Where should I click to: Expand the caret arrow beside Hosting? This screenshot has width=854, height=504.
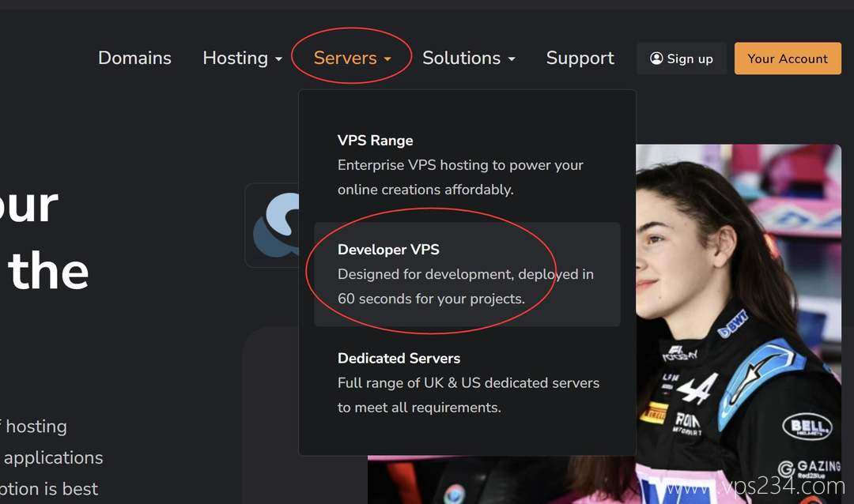279,59
